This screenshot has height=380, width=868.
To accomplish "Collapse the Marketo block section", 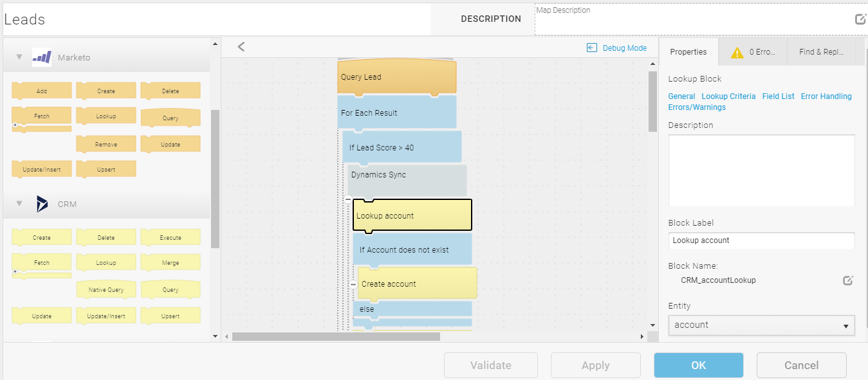I will click(19, 57).
